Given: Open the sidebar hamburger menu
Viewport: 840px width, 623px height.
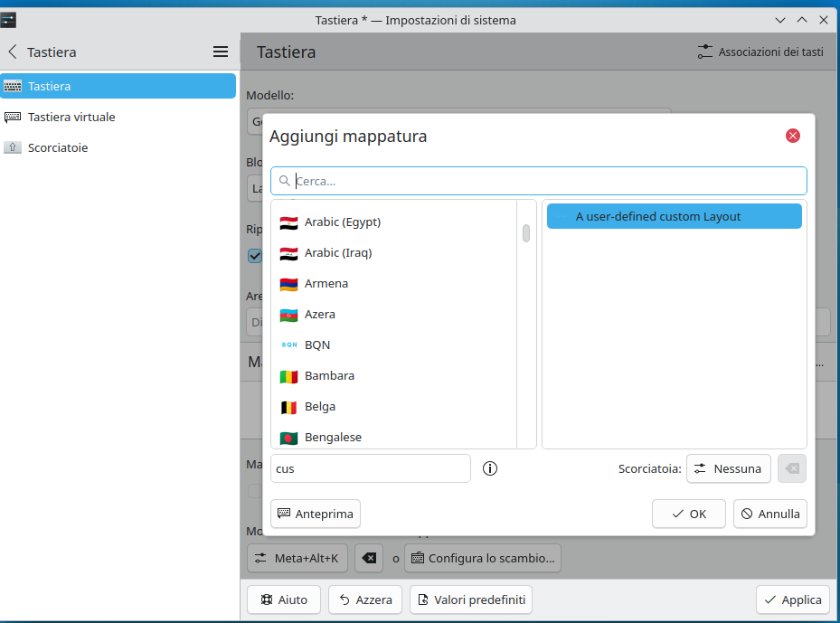Looking at the screenshot, I should [221, 52].
